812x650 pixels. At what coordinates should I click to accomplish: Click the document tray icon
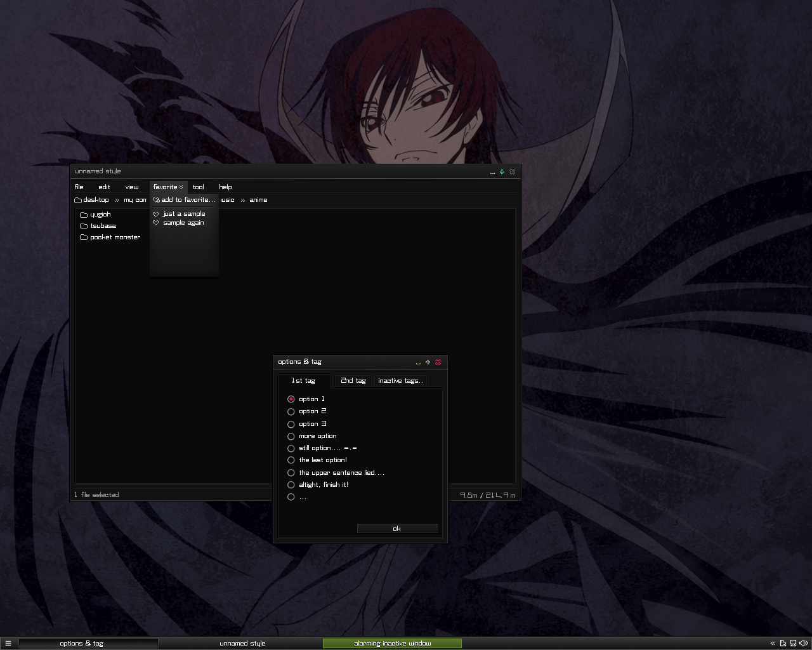click(x=783, y=643)
